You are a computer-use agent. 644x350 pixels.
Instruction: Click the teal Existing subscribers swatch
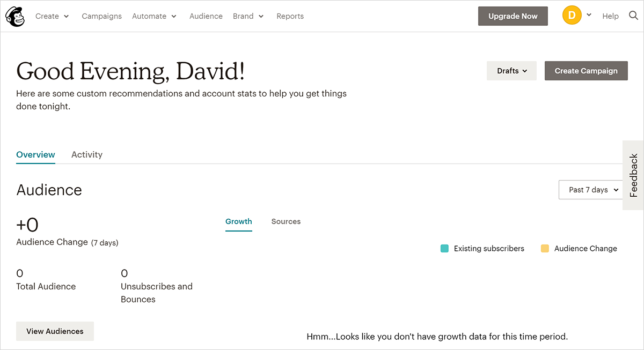click(x=444, y=249)
